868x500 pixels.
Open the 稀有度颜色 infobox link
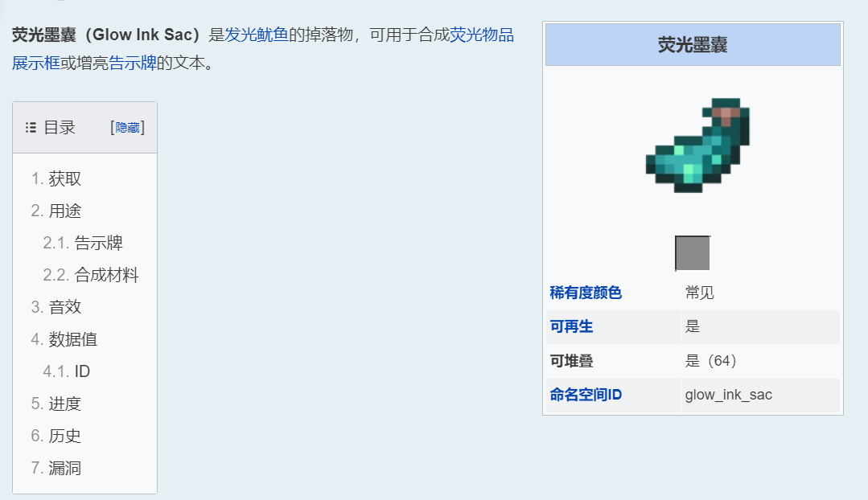pyautogui.click(x=586, y=293)
